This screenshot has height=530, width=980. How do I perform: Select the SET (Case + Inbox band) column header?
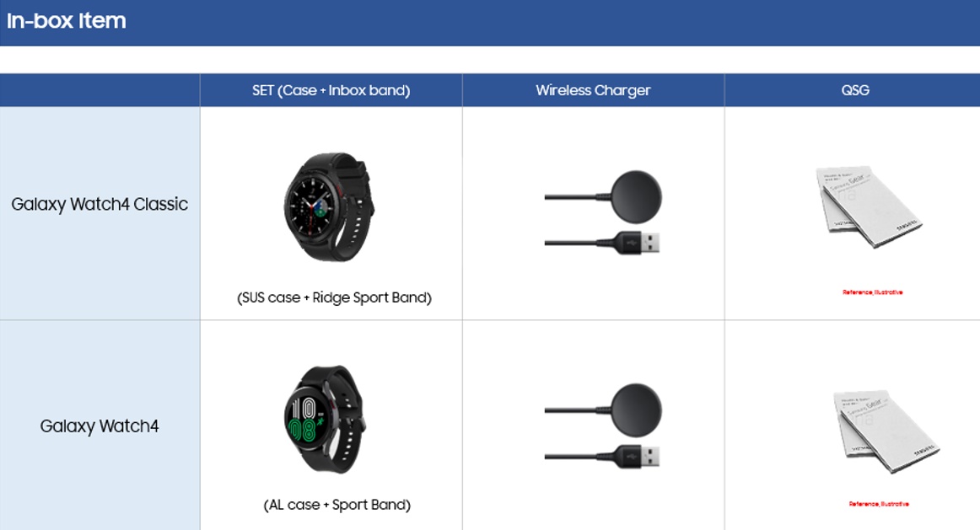[x=331, y=90]
